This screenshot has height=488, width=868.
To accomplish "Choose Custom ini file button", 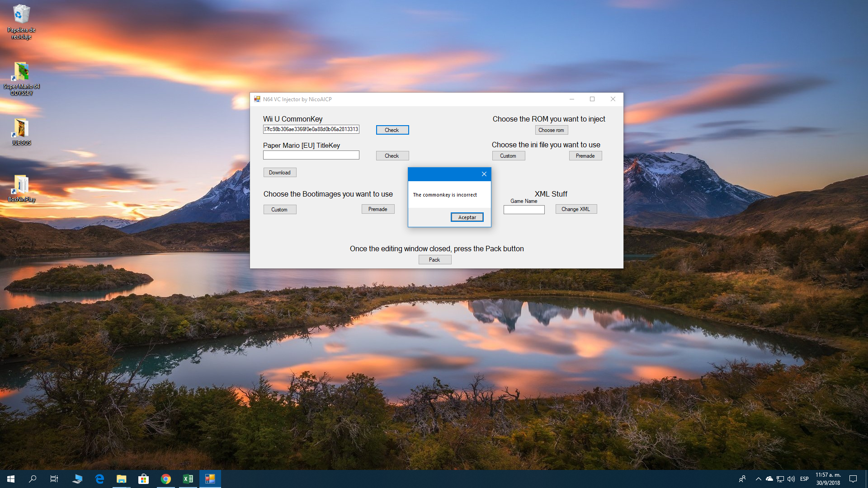I will 509,156.
